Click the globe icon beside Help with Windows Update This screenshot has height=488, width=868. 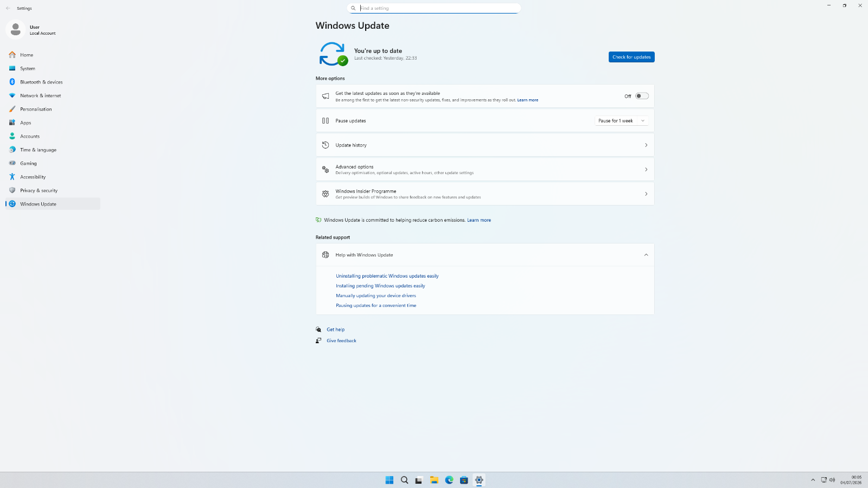(325, 255)
